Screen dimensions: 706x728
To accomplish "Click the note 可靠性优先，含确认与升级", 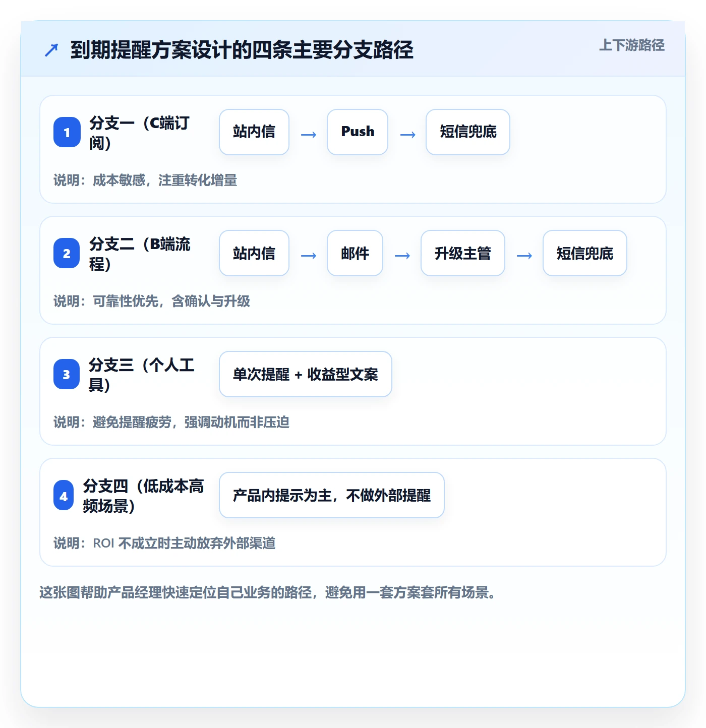I will pyautogui.click(x=171, y=301).
